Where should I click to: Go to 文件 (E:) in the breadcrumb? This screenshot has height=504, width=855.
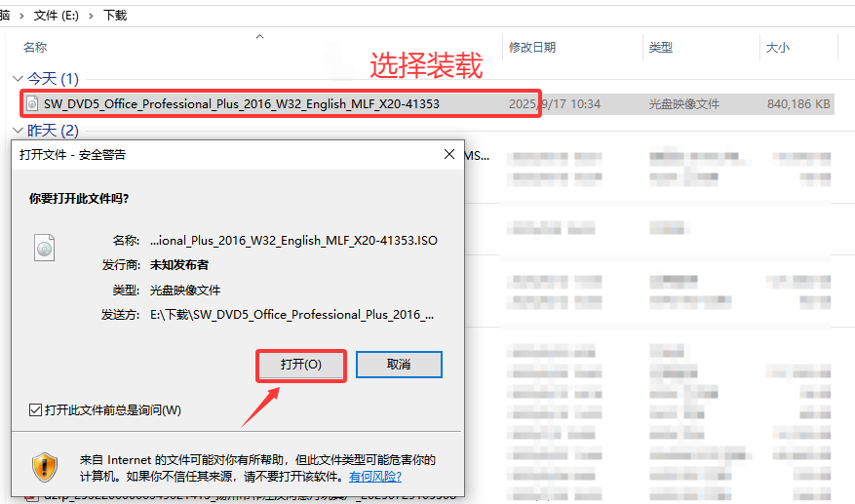(57, 16)
